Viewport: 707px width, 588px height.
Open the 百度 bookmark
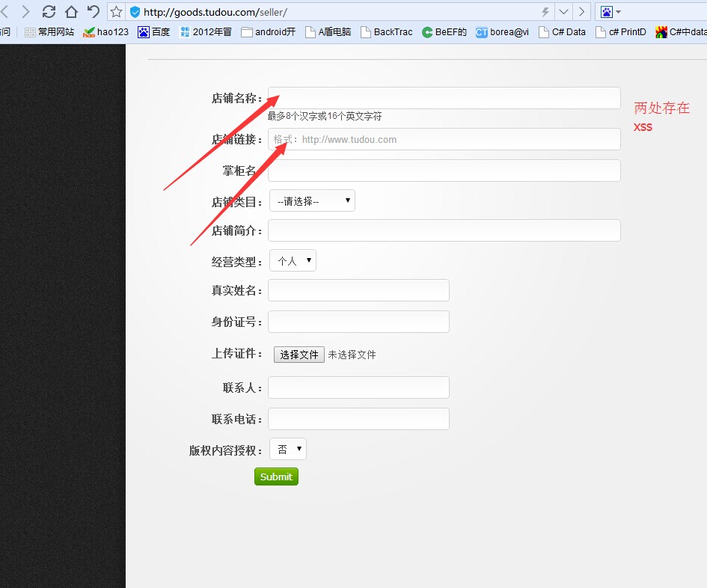coord(154,32)
